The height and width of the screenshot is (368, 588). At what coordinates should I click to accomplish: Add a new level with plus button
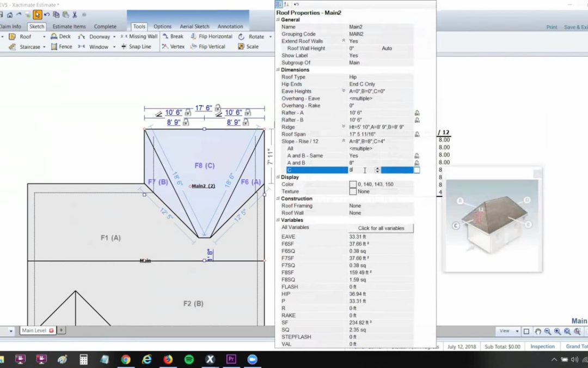coord(61,330)
